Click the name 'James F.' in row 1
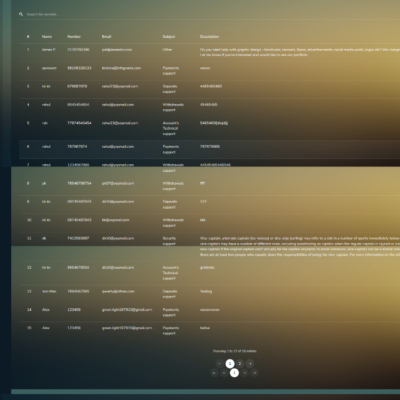Viewport: 400px width, 400px height. click(x=49, y=49)
